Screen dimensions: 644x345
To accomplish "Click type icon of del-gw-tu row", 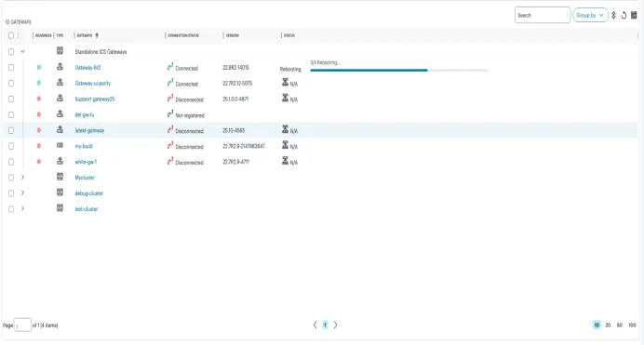I will (60, 113).
